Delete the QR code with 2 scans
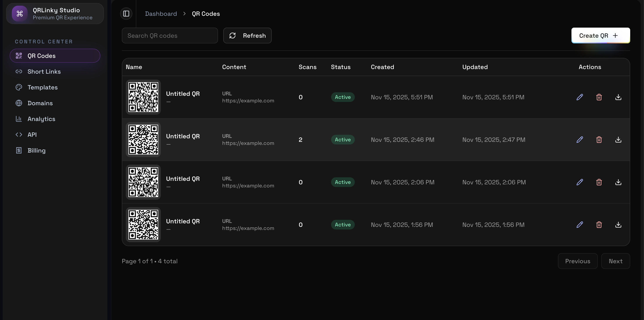Viewport: 644px width, 320px height. tap(599, 139)
